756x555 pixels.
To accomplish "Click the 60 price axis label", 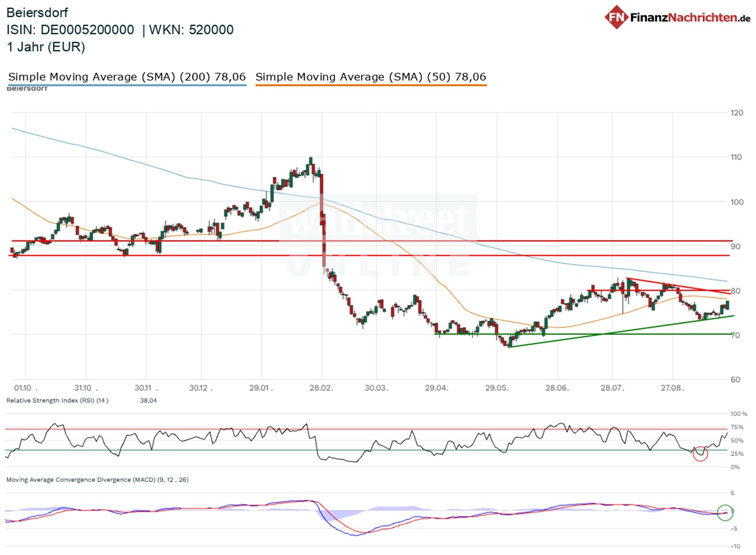I will (x=737, y=379).
